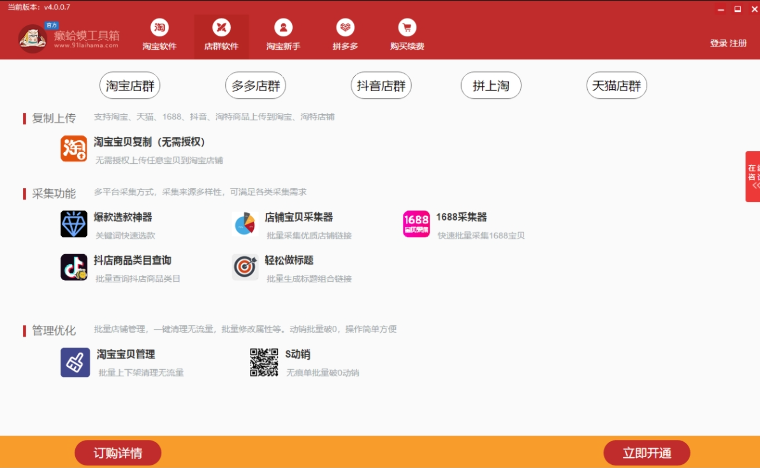Screen dimensions: 760x468
Task: Open the 淘宝新手 navigation item
Action: [x=283, y=35]
